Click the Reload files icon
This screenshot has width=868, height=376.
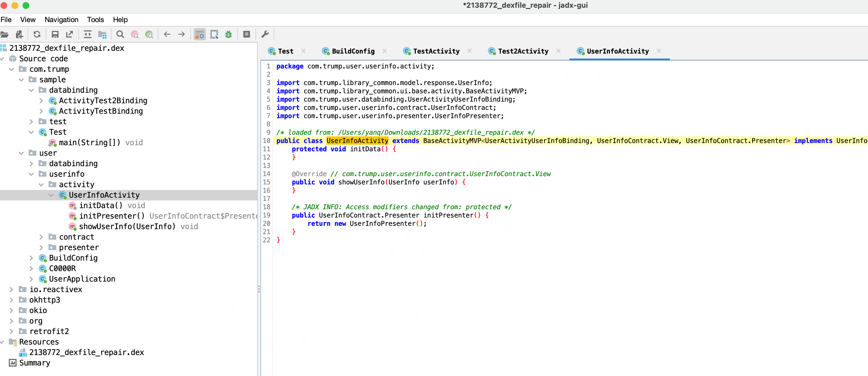point(37,35)
